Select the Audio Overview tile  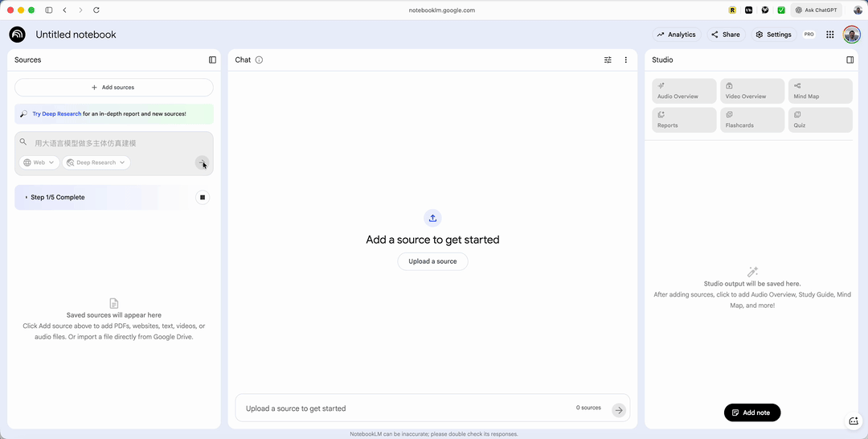pos(684,91)
